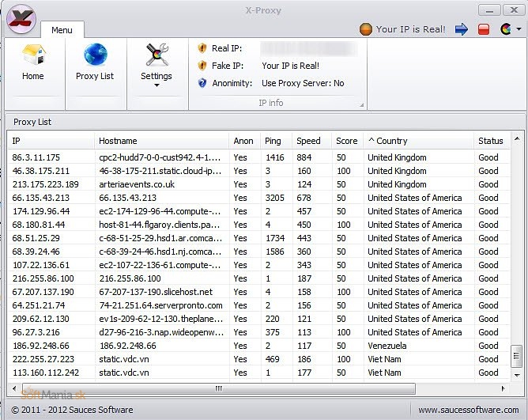Sort by the Status column header

point(492,141)
